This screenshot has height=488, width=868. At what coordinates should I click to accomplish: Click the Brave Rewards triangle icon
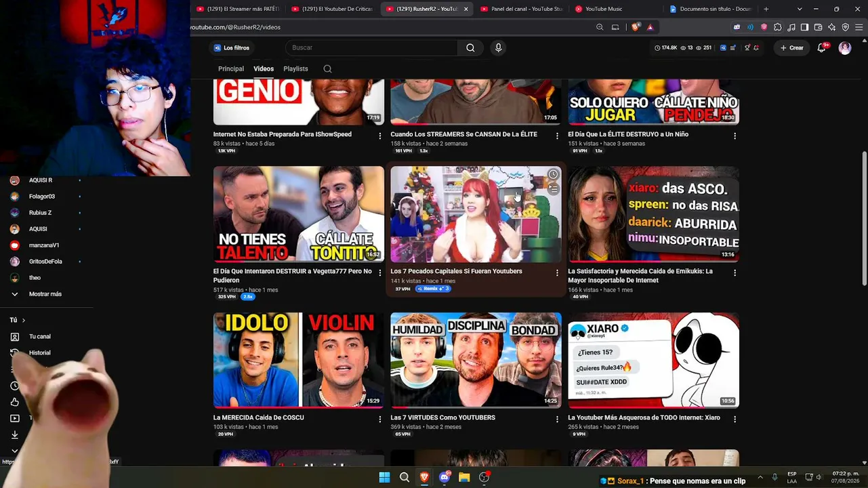click(650, 27)
